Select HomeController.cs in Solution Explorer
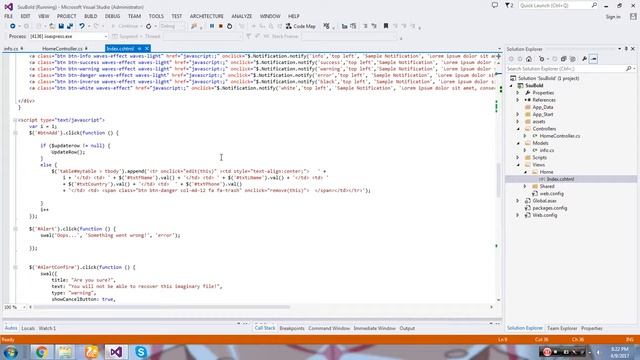Image resolution: width=640 pixels, height=360 pixels. [560, 136]
